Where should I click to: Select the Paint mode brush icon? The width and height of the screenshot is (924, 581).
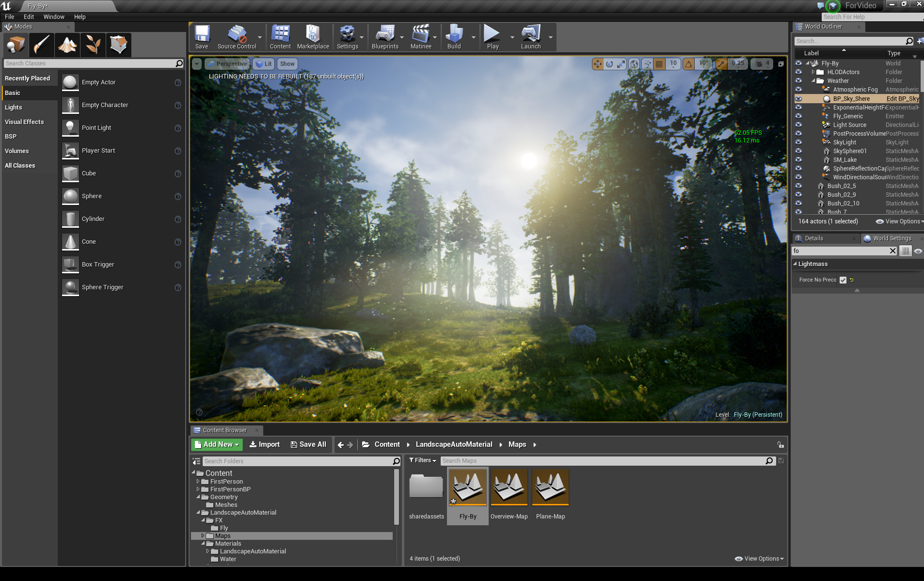click(x=42, y=45)
